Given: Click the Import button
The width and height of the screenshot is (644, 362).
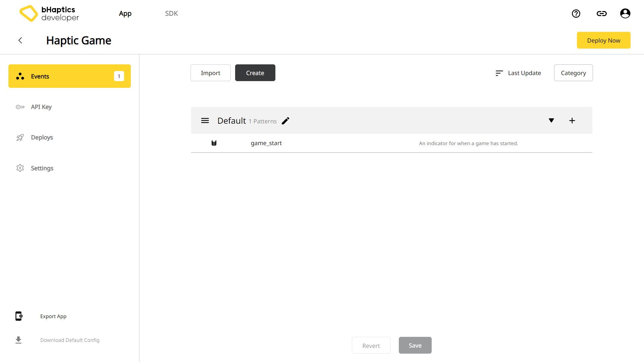Looking at the screenshot, I should [211, 72].
